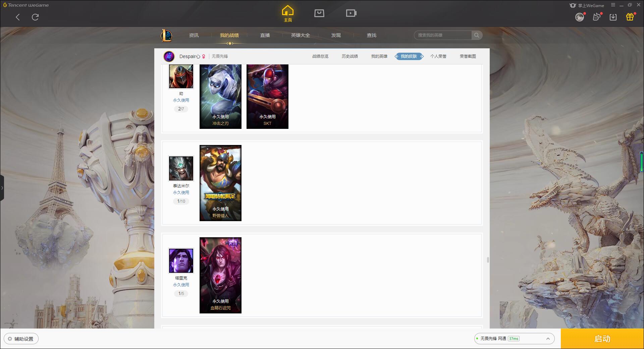Click the League of Legends logo

click(167, 35)
